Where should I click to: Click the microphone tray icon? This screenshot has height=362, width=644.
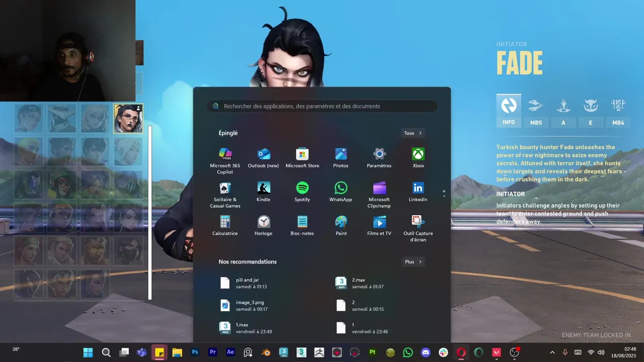565,352
